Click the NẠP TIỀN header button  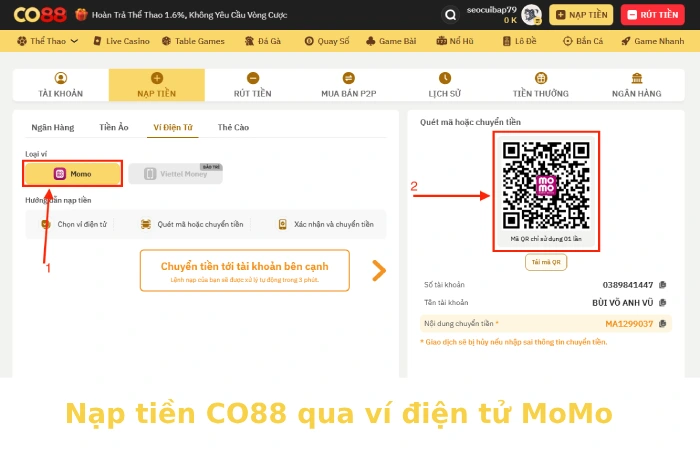(x=581, y=15)
